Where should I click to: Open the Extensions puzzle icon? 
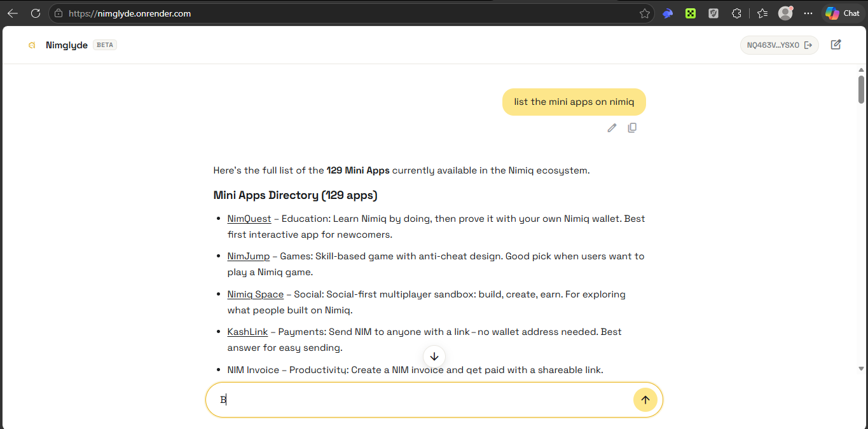(x=736, y=13)
